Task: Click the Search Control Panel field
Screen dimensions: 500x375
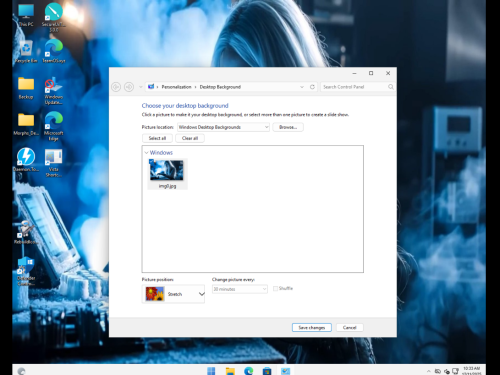Action: click(x=358, y=87)
